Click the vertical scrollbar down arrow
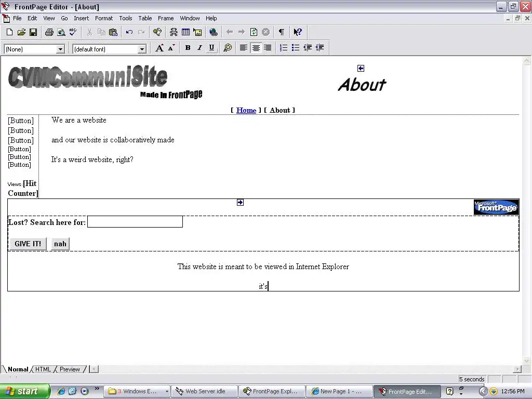Image resolution: width=532 pixels, height=399 pixels. (527, 361)
